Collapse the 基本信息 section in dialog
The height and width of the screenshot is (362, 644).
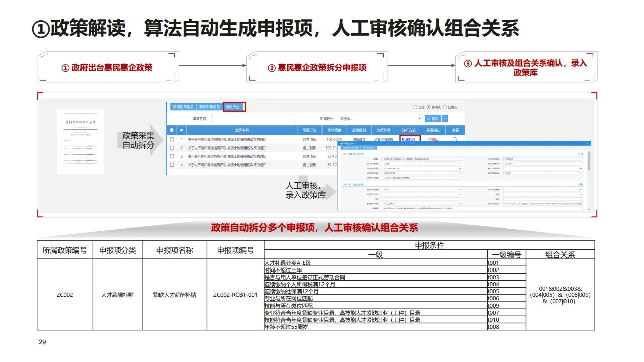pos(580,154)
